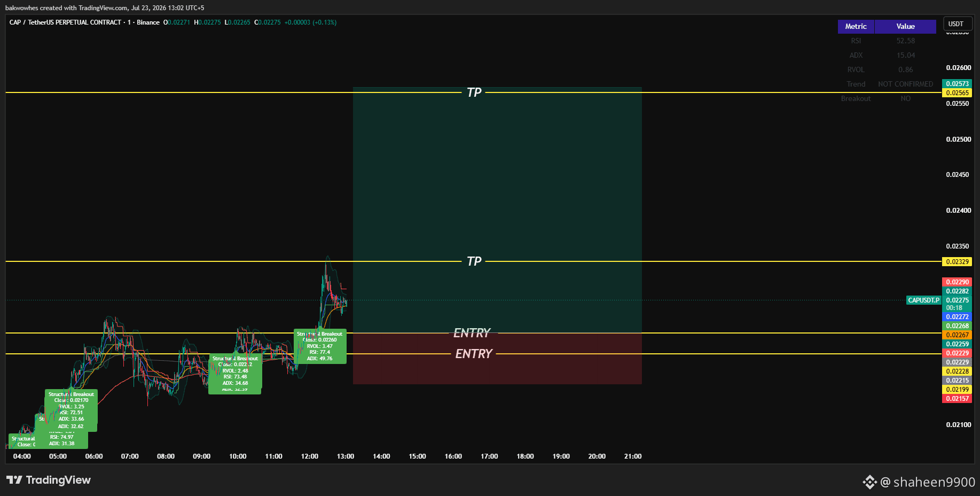Click the current price tag 0.02275
980x496 pixels.
click(x=957, y=300)
